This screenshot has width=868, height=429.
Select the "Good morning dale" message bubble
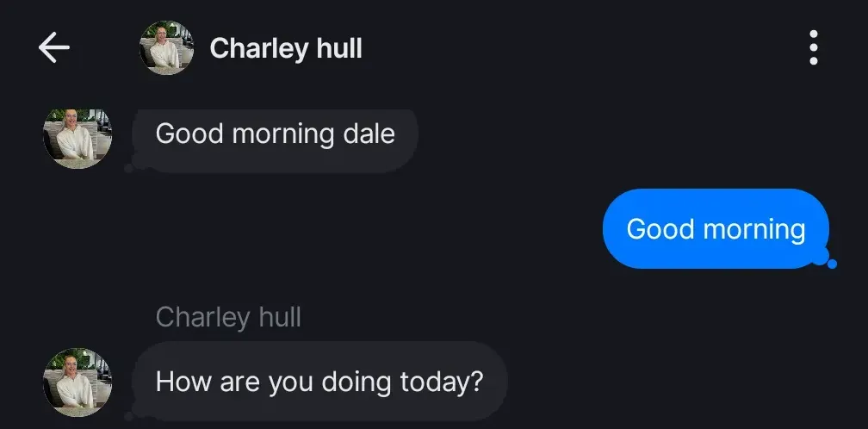[x=275, y=135]
